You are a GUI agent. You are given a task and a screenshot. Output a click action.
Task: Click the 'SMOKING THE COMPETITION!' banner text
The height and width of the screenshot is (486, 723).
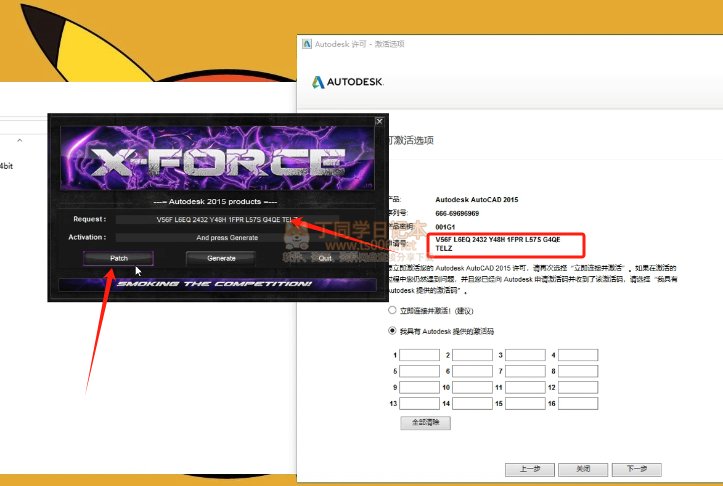(x=214, y=284)
